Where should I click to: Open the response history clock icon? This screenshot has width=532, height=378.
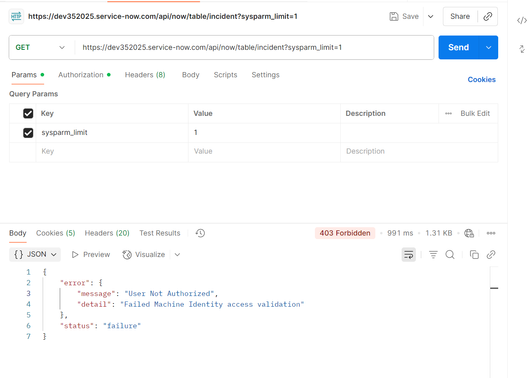(x=200, y=233)
